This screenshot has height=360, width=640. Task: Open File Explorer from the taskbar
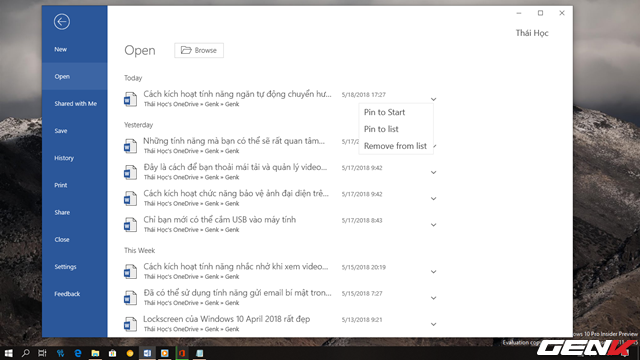click(95, 353)
